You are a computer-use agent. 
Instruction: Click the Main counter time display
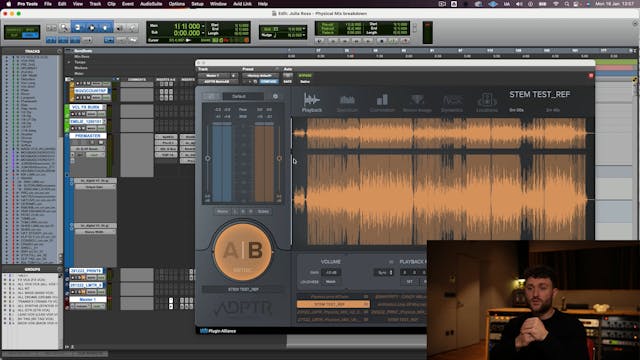click(187, 26)
